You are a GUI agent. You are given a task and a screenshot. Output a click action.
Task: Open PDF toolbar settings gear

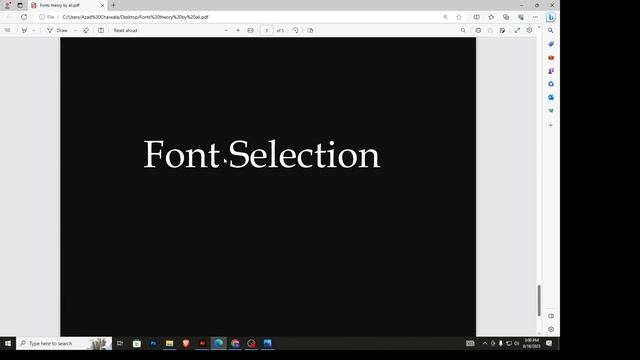tap(529, 30)
